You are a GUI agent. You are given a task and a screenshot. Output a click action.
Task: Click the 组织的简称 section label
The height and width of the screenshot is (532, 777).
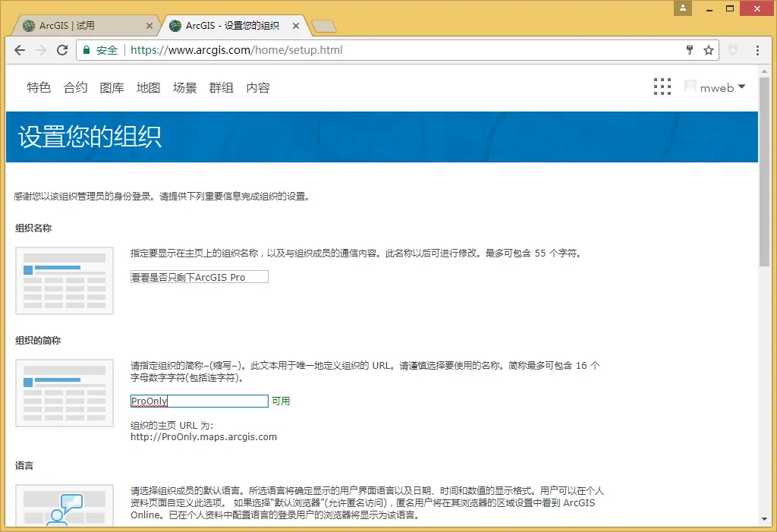tap(38, 341)
